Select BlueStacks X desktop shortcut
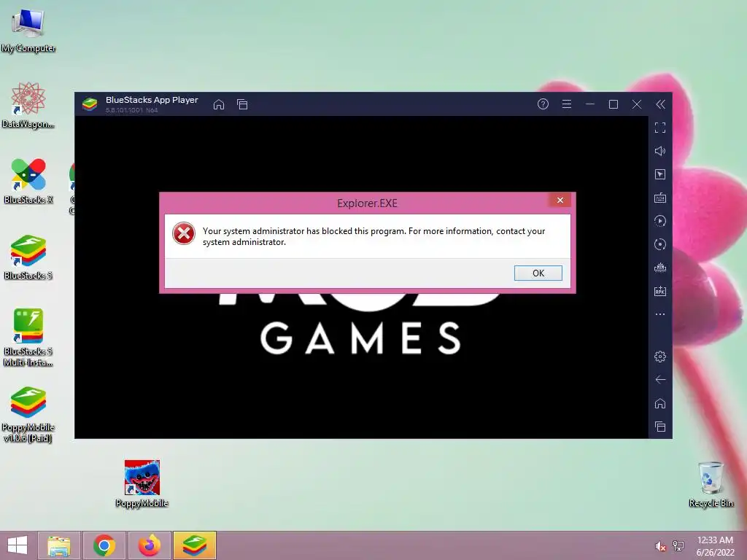 (x=28, y=182)
